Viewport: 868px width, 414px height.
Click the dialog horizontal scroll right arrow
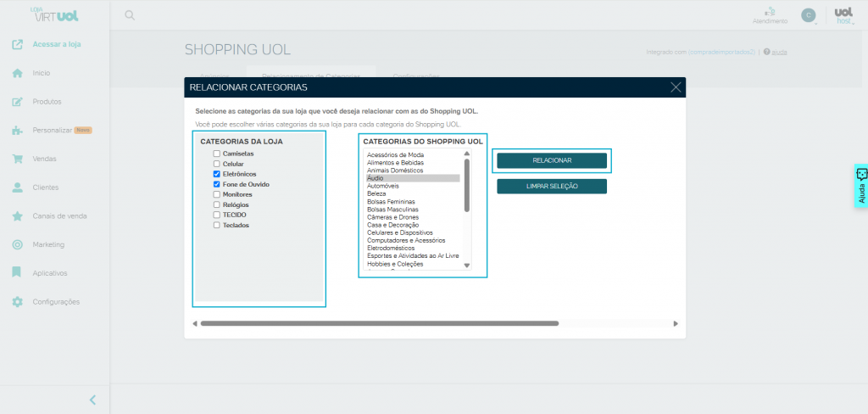(676, 324)
